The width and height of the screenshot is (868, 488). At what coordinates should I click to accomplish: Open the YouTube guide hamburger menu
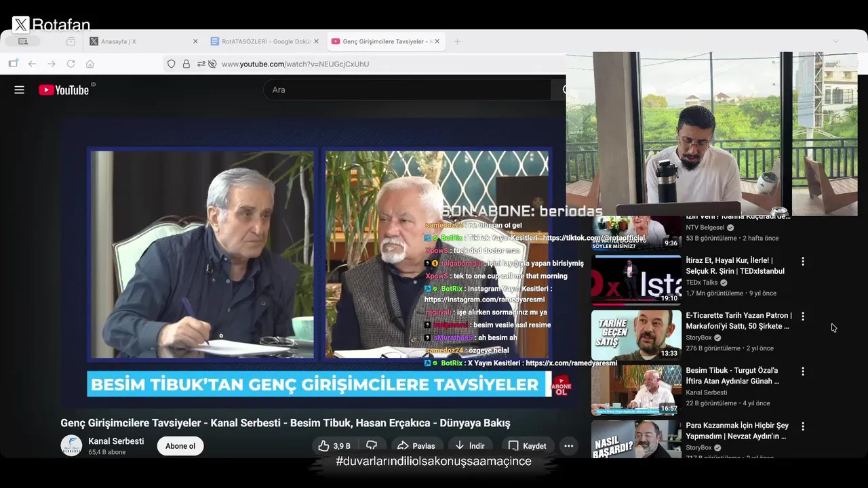coord(19,89)
